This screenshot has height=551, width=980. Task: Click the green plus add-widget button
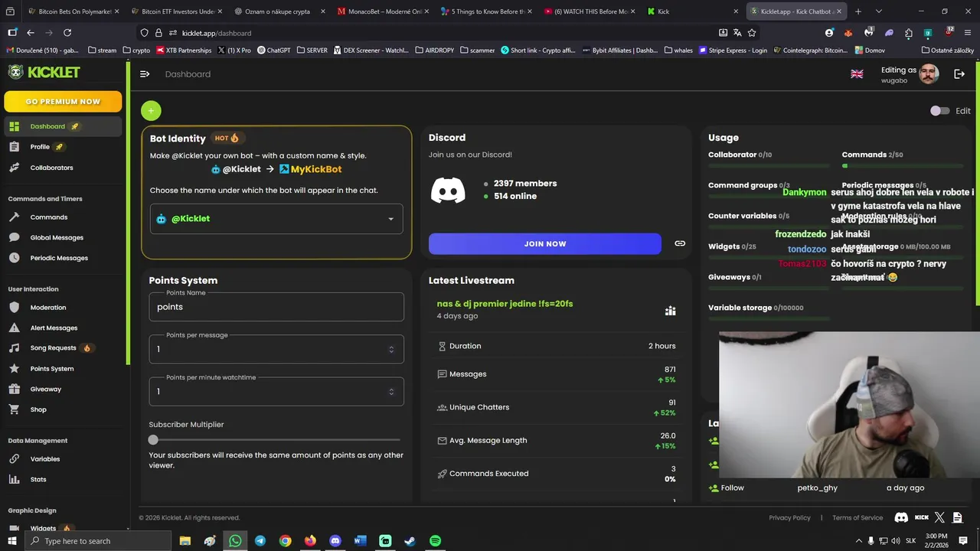point(151,111)
